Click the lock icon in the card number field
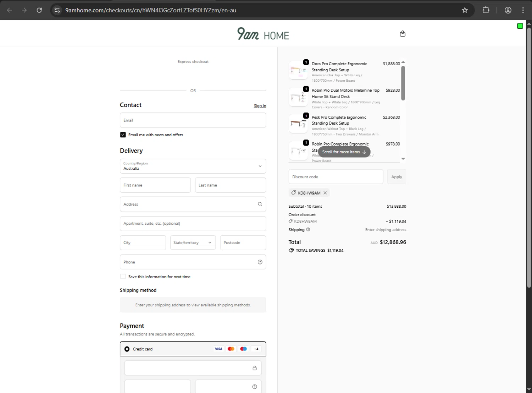 [255, 368]
